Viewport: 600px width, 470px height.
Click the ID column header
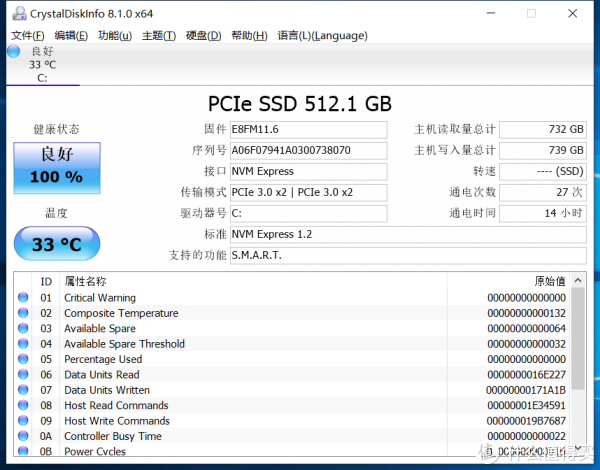coord(46,282)
